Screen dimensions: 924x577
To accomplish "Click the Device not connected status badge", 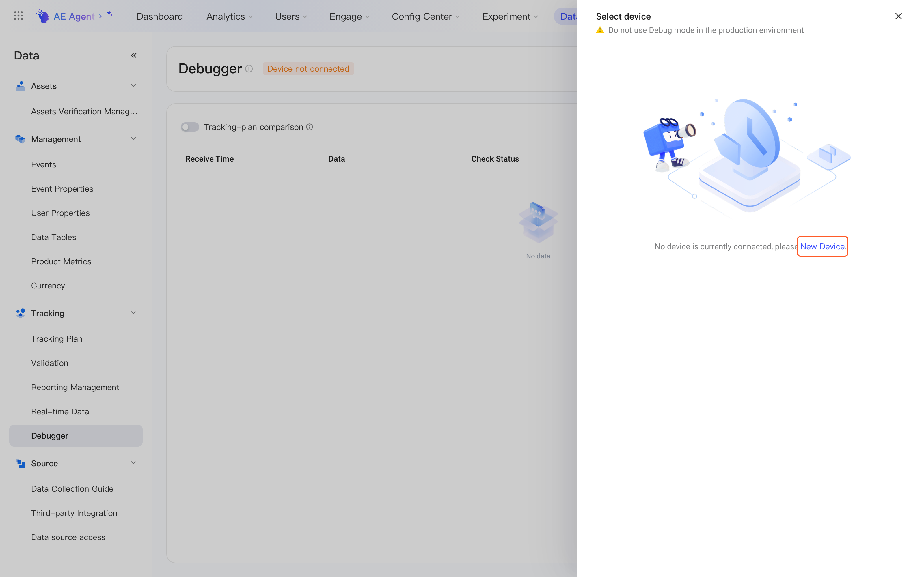I will click(308, 69).
